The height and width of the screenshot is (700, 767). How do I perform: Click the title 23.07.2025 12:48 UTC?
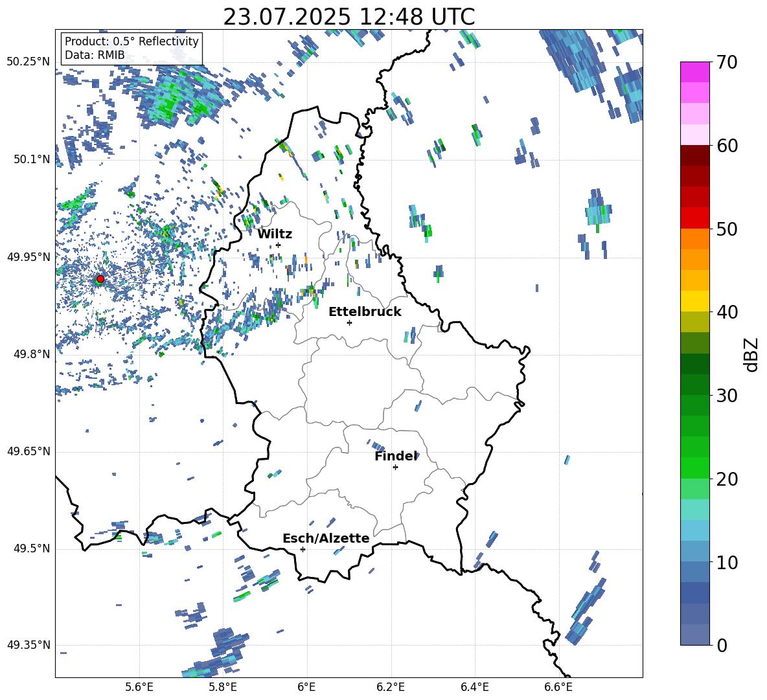point(349,17)
